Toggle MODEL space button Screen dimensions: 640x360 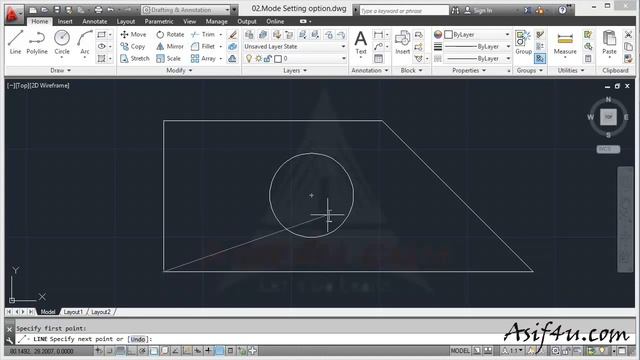click(460, 351)
